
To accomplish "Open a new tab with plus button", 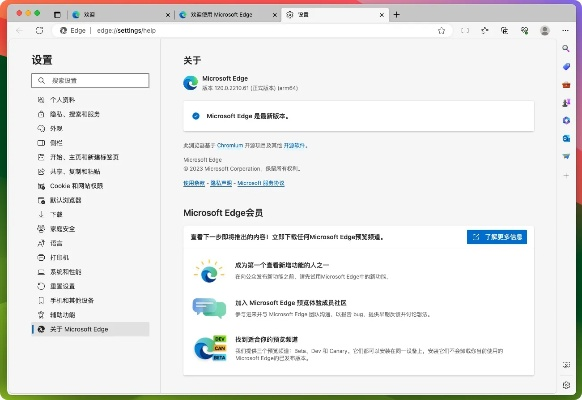I will pos(396,14).
